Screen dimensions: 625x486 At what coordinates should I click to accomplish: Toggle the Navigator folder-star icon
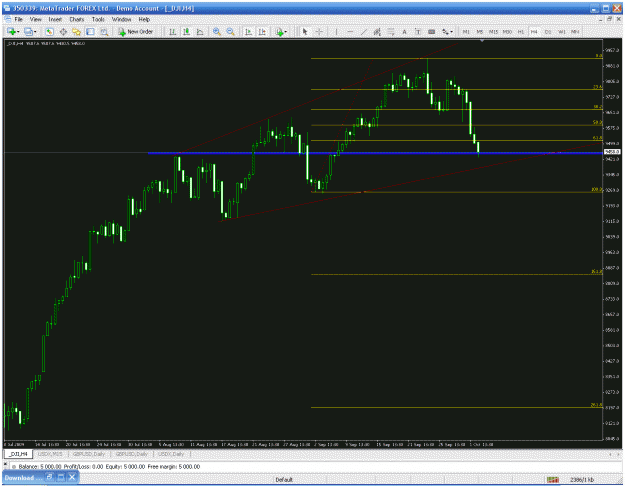click(76, 31)
